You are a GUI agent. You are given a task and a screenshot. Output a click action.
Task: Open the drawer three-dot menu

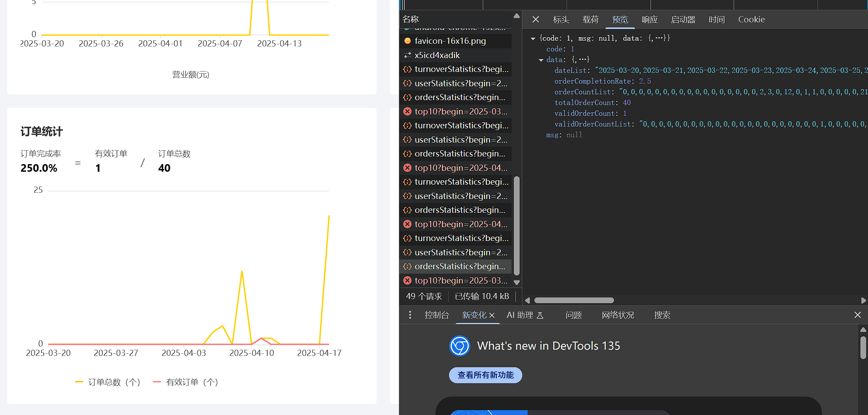(x=410, y=315)
